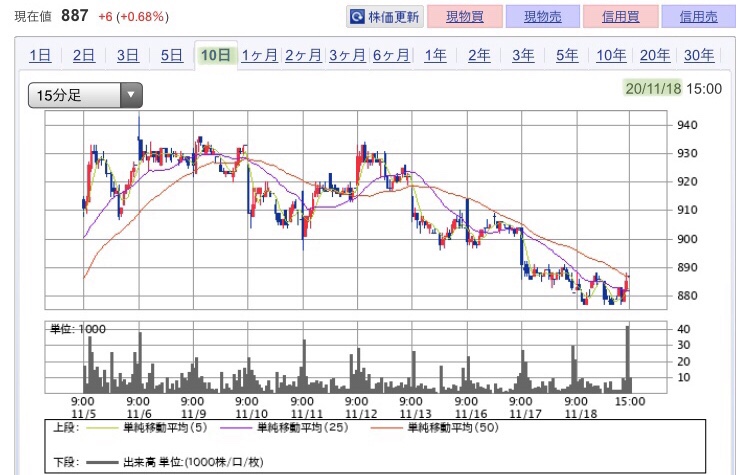Screen dimensions: 743x475
Task: Click the 株価更新 refresh button
Action: pyautogui.click(x=385, y=17)
